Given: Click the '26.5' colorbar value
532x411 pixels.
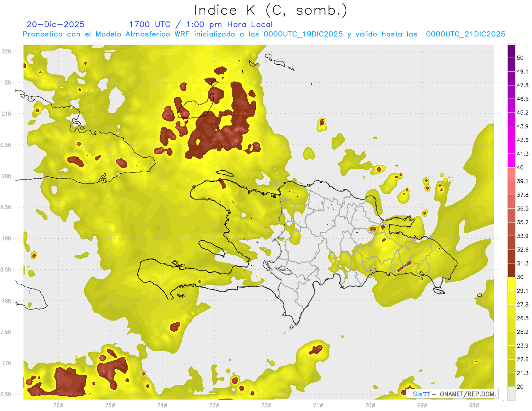Looking at the screenshot, I should coord(523,318).
